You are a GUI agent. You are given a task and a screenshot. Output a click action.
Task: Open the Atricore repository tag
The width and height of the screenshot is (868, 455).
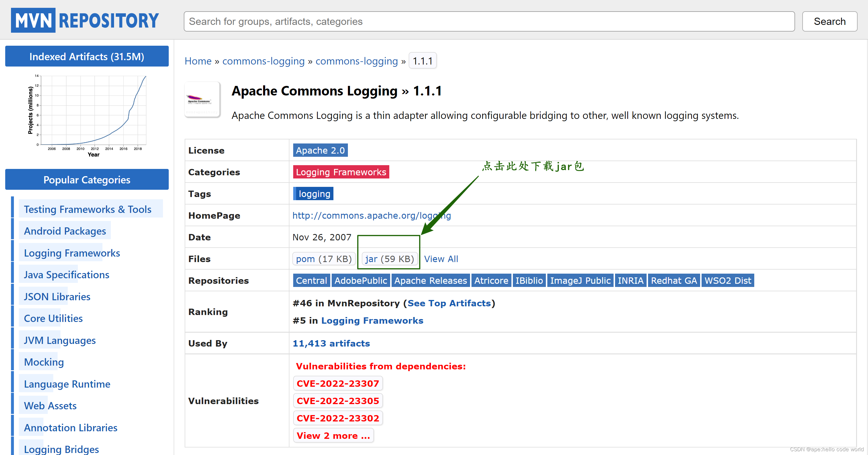click(x=491, y=281)
